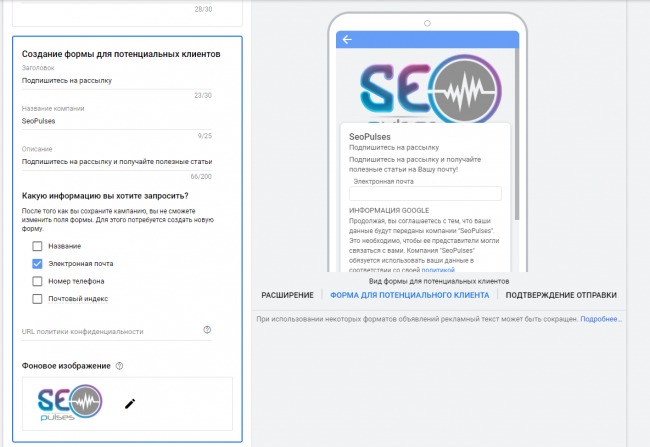Screen dimensions: 650x447
Task: Click the email field in phone preview
Action: (x=425, y=194)
